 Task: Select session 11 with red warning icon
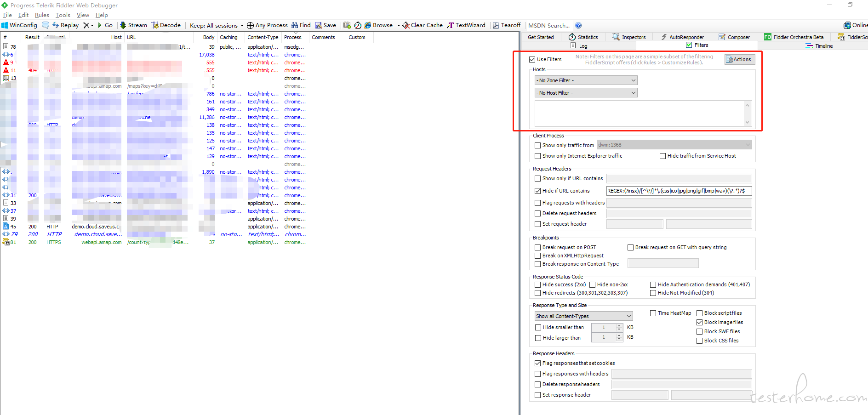point(6,70)
